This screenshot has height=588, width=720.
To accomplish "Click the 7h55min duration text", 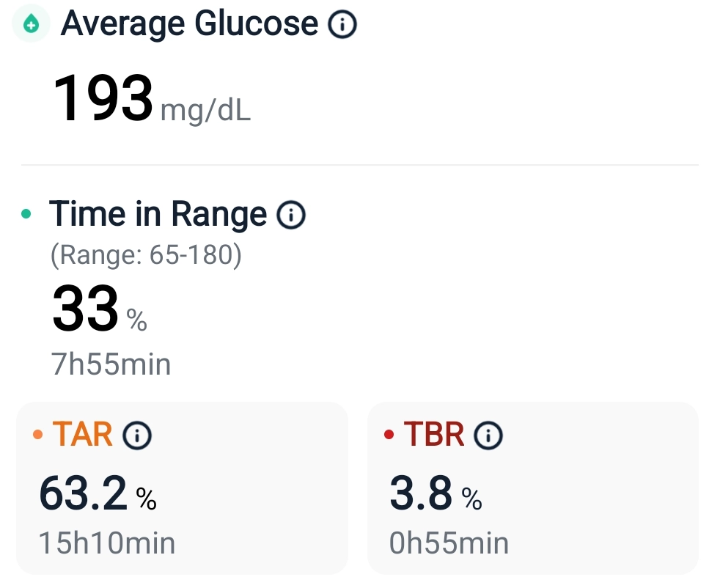I will pos(111,364).
